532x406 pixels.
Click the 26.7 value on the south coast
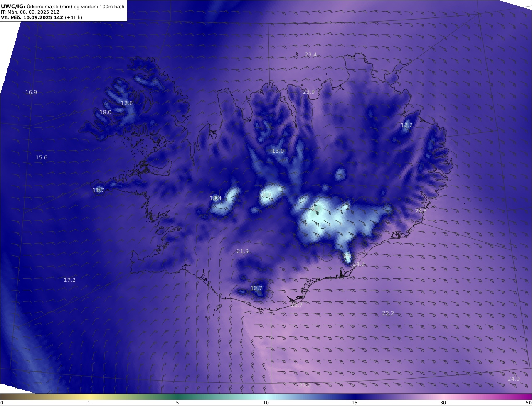pos(297,304)
